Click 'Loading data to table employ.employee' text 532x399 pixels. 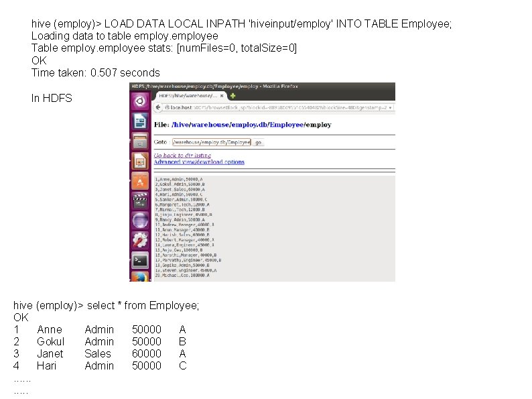pyautogui.click(x=125, y=36)
